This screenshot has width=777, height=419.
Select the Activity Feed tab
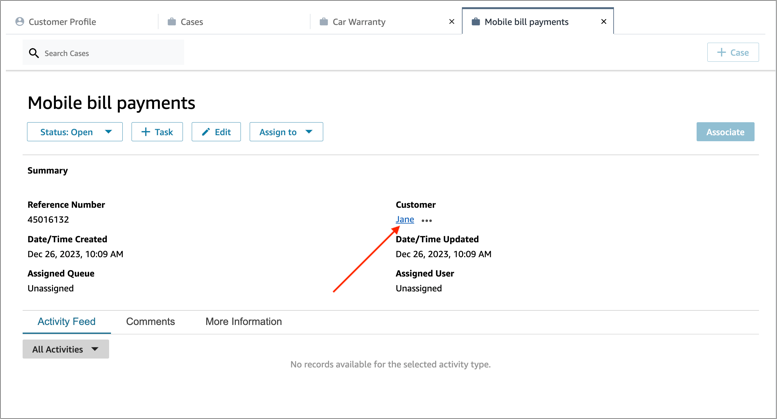click(x=66, y=322)
